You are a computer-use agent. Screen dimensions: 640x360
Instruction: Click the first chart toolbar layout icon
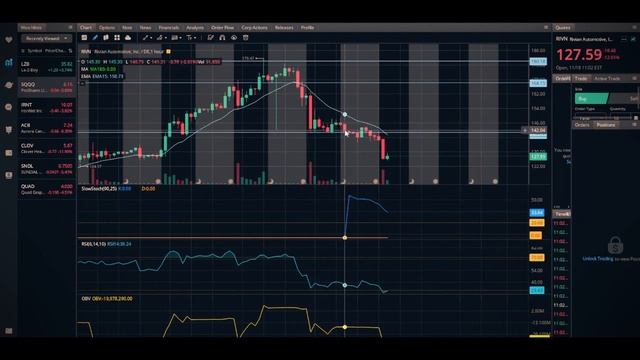84,38
